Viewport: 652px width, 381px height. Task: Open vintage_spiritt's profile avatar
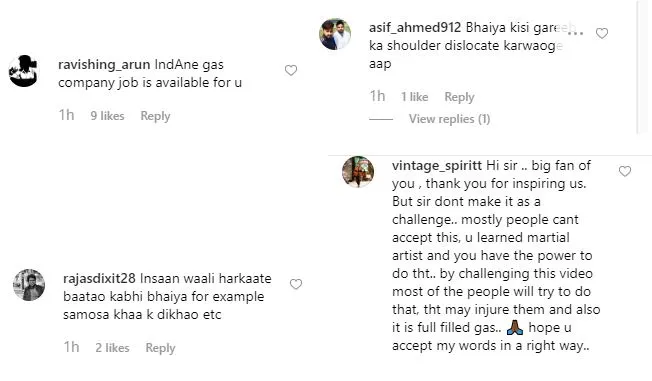(x=358, y=172)
